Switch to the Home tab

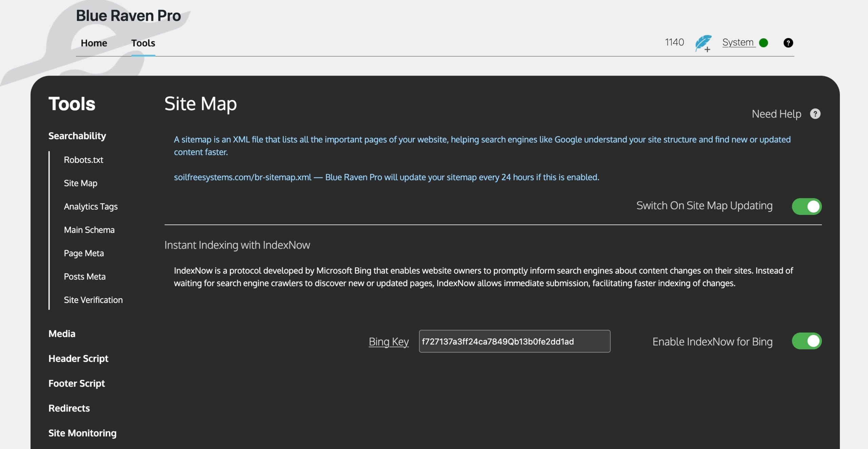point(94,43)
